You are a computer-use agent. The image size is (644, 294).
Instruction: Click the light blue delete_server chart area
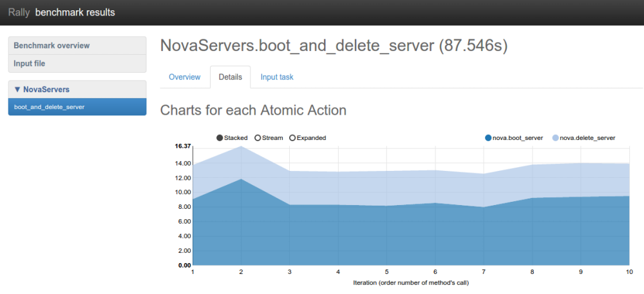[386, 187]
